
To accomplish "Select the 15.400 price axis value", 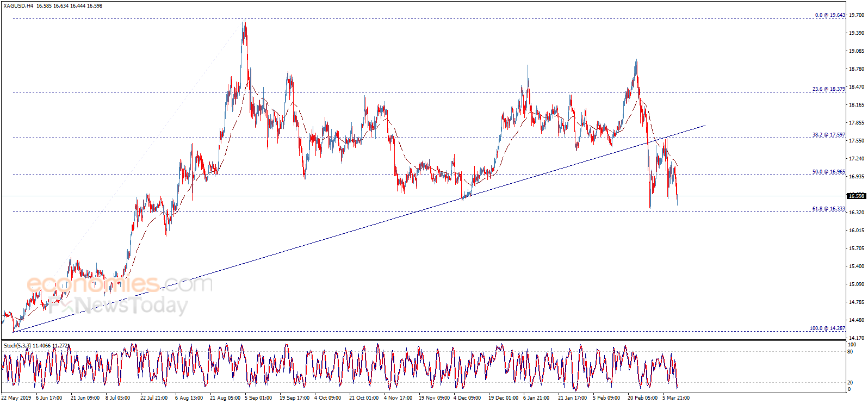I will (857, 266).
